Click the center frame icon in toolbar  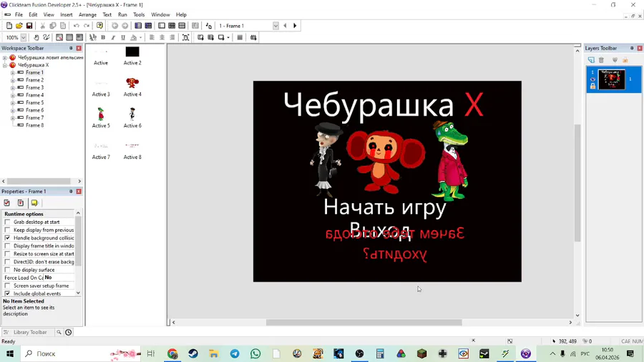click(185, 37)
